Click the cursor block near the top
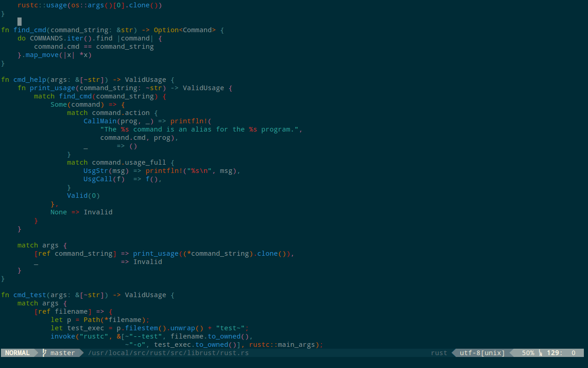Screen dimensions: 588x368 pyautogui.click(x=19, y=21)
